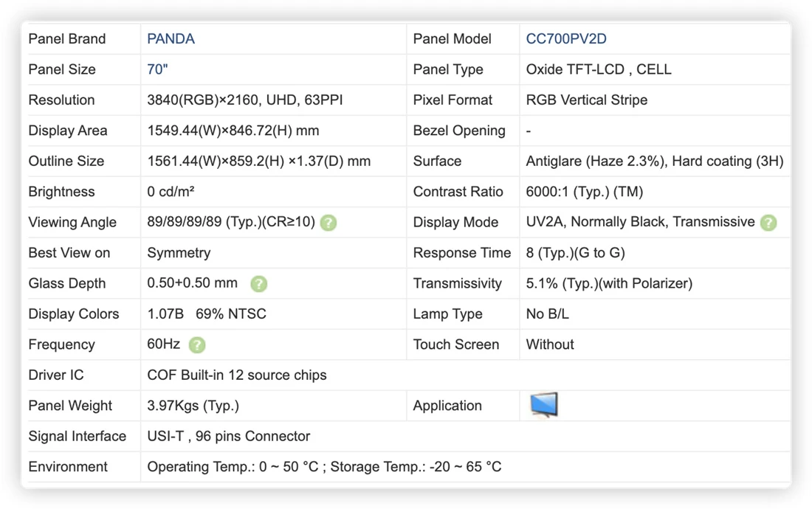Click the blue monitor Application icon
Screen dimensions: 812x509
click(544, 404)
